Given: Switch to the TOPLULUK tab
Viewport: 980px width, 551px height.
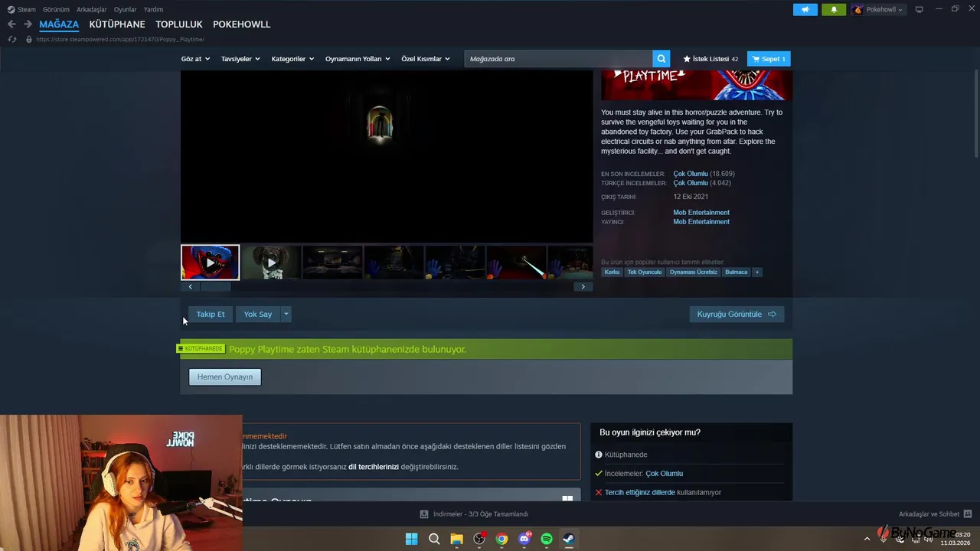Looking at the screenshot, I should 179,24.
